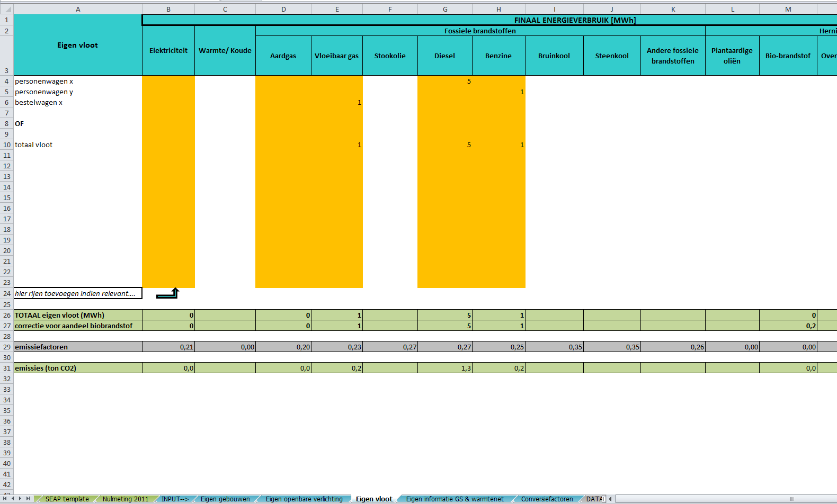Viewport: 837px width, 504px height.
Task: Click the previous sheet tab arrow
Action: (x=13, y=499)
